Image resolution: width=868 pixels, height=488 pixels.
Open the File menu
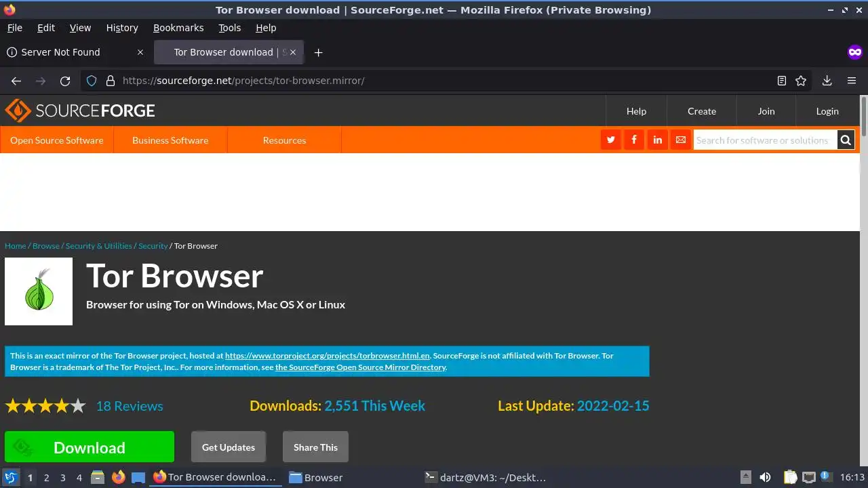tap(14, 28)
